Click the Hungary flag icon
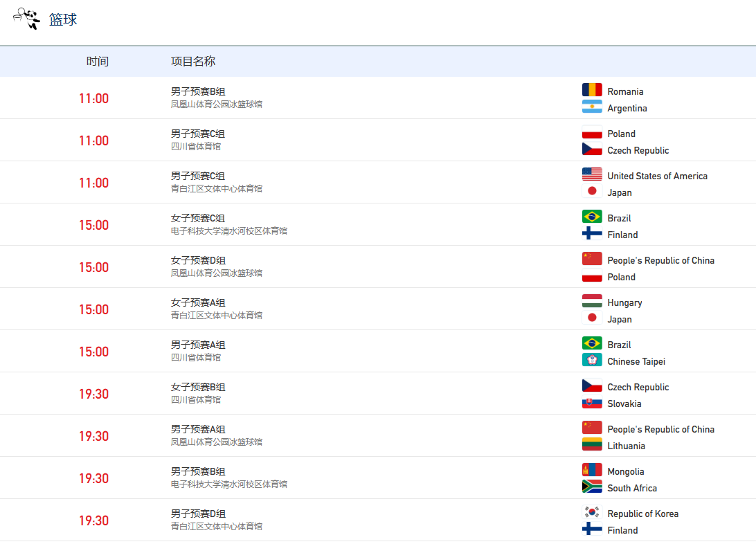The height and width of the screenshot is (544, 756). pos(592,302)
